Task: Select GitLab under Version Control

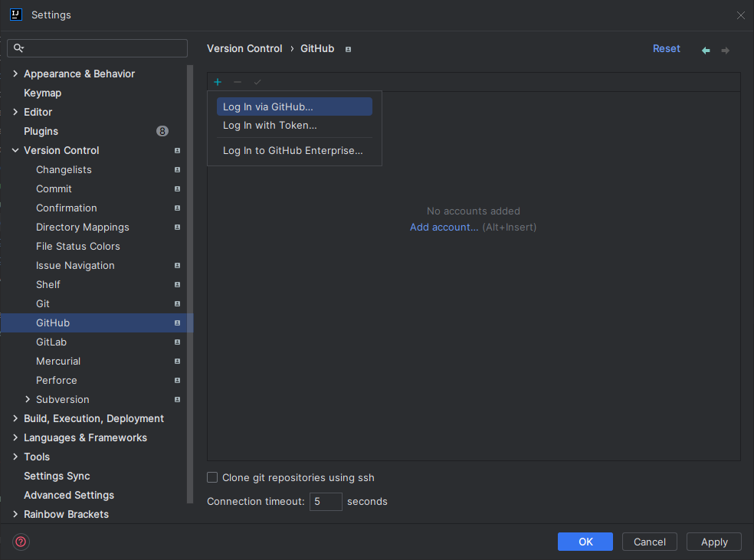Action: (51, 342)
